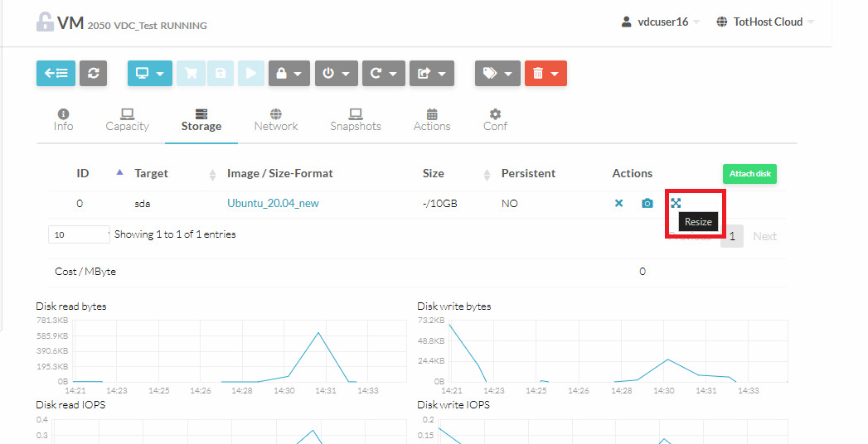Open the Actions tab
Image resolution: width=868 pixels, height=444 pixels.
click(x=432, y=120)
